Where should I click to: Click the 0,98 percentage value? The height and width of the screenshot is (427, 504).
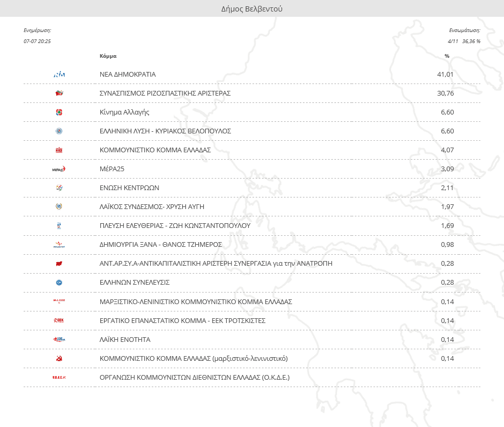pos(447,245)
